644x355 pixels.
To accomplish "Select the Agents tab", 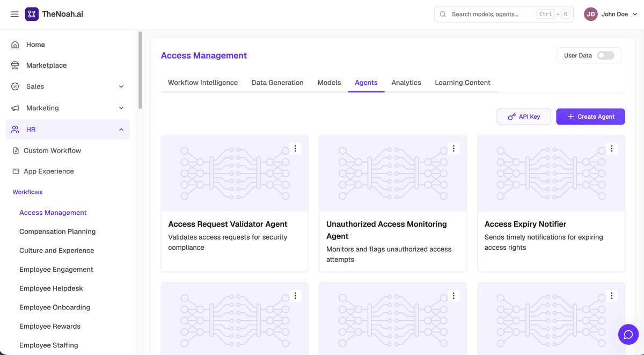I will pyautogui.click(x=366, y=83).
